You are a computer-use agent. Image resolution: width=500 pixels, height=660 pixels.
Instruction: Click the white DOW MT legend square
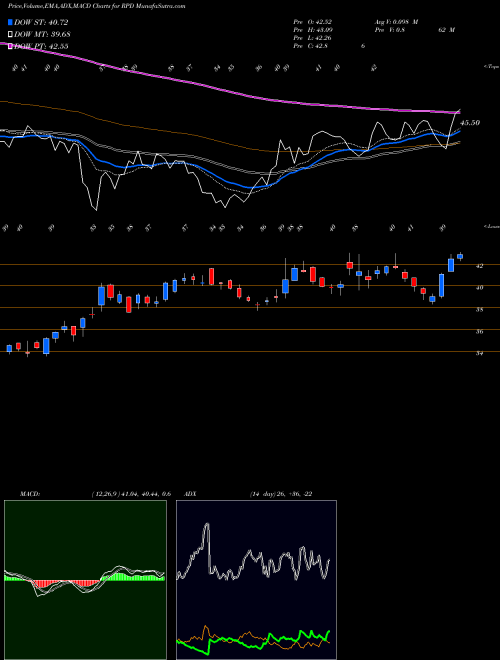(x=10, y=35)
